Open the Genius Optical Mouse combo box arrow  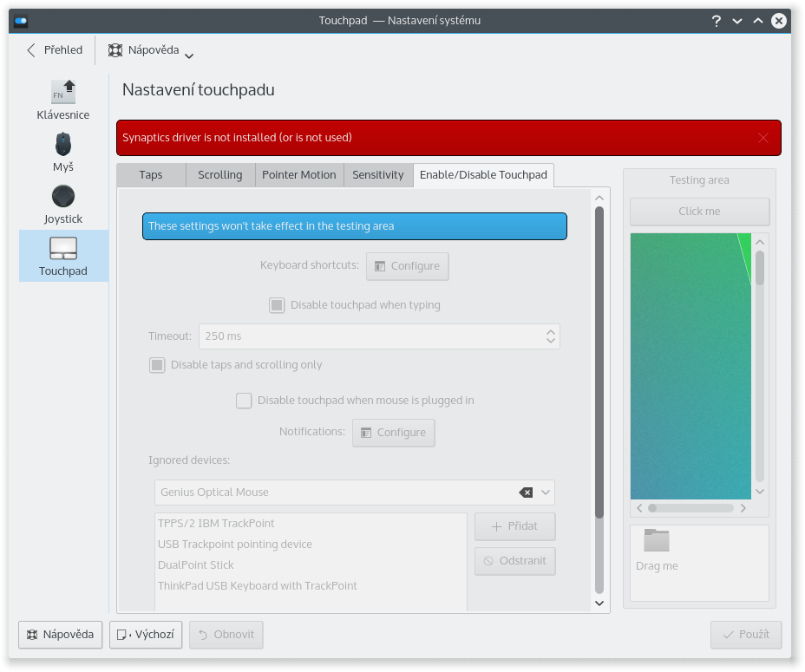pos(546,493)
